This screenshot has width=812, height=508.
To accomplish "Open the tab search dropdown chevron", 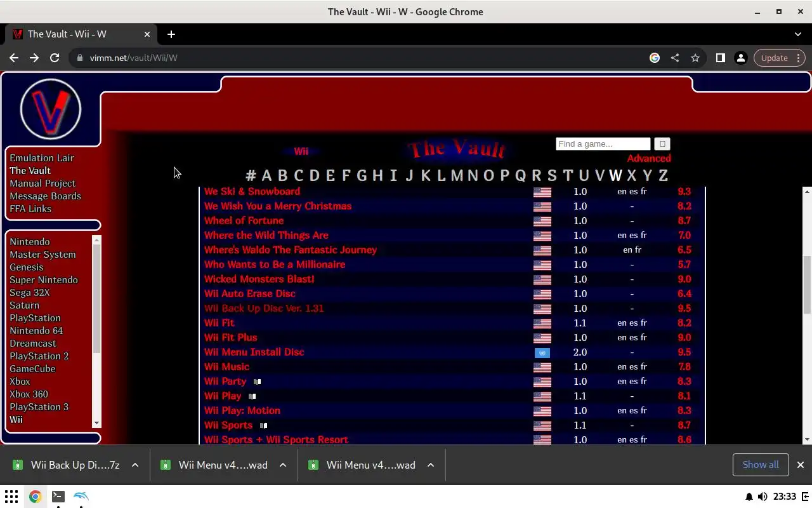I will (798, 34).
